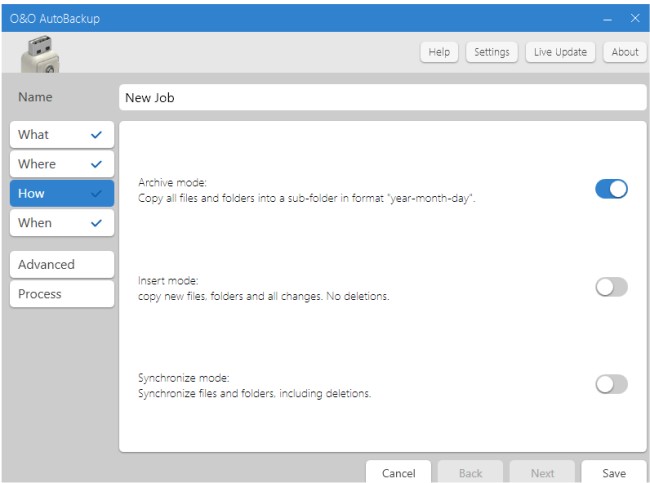The height and width of the screenshot is (483, 650).
Task: Edit the job Name field
Action: [x=383, y=97]
